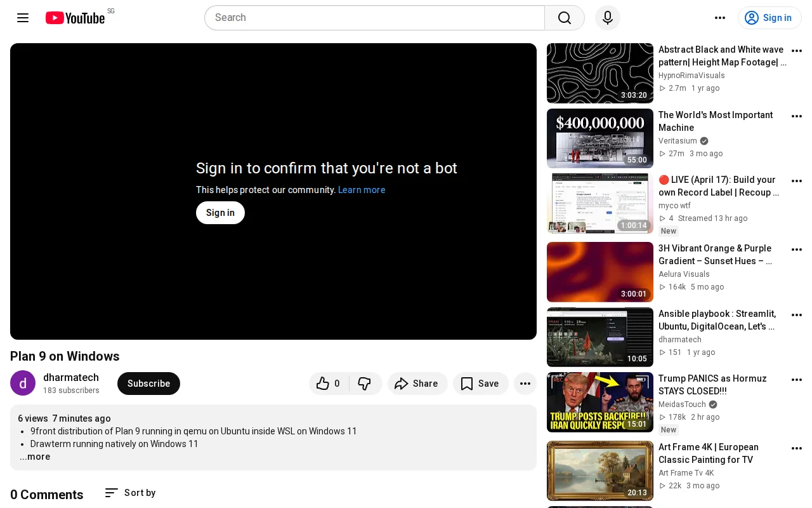Dislike the video with thumbs-down
812x508 pixels.
365,384
